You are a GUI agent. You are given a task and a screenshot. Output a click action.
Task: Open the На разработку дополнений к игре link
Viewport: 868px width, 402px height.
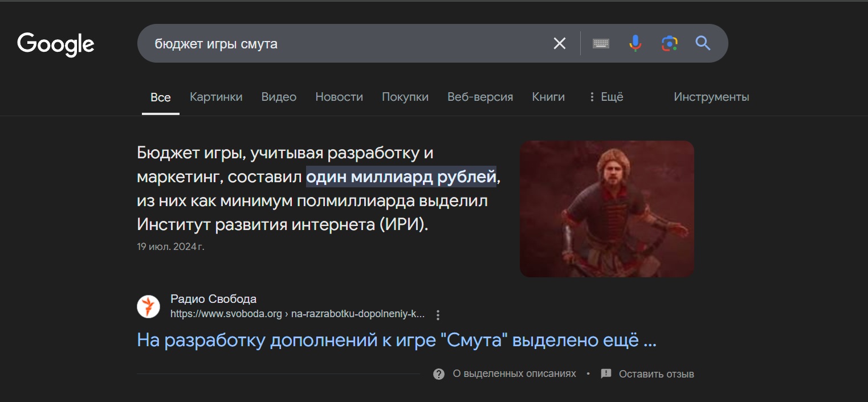(397, 341)
